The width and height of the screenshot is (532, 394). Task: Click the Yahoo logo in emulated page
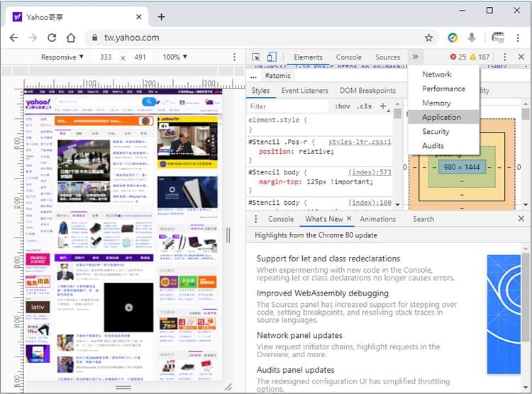(x=38, y=103)
